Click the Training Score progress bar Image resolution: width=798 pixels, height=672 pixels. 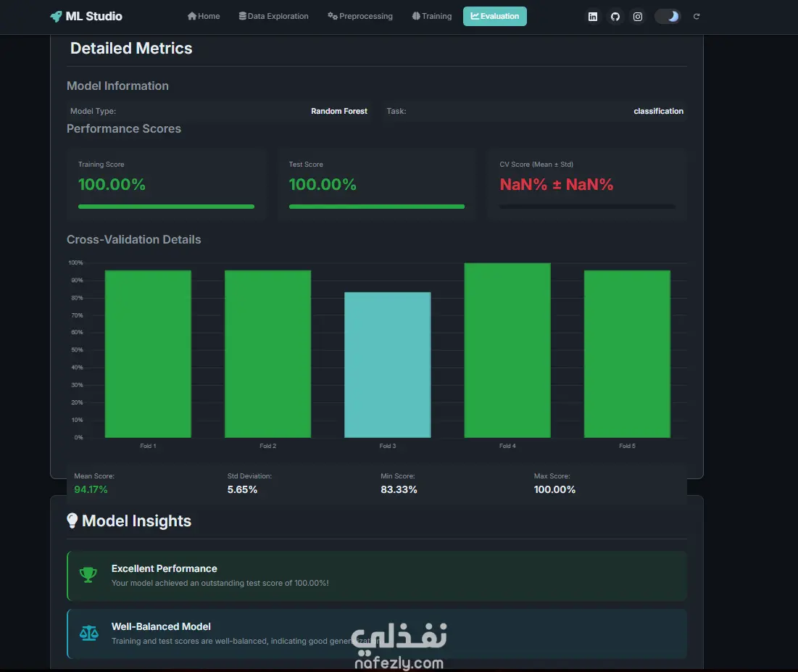166,207
